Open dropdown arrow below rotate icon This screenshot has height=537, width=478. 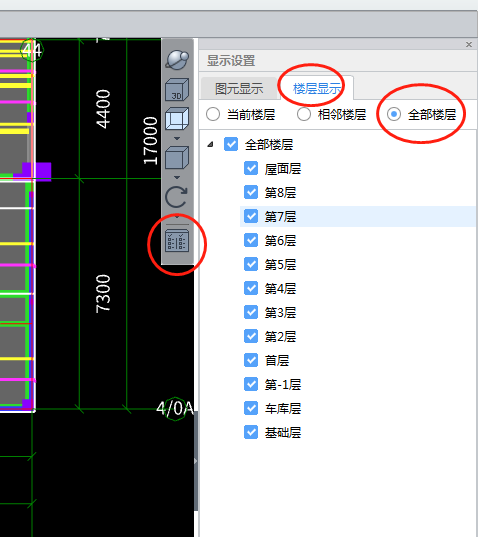tap(177, 217)
